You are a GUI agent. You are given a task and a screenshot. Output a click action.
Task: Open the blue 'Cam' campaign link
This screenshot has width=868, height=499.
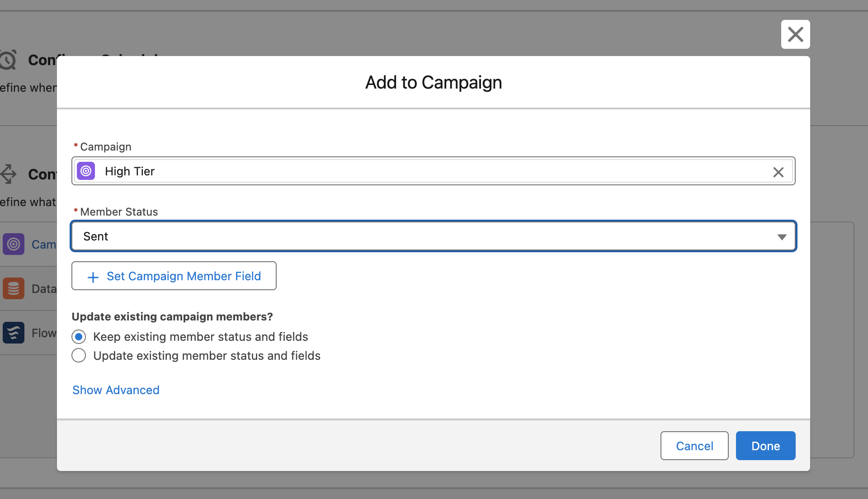pos(44,245)
